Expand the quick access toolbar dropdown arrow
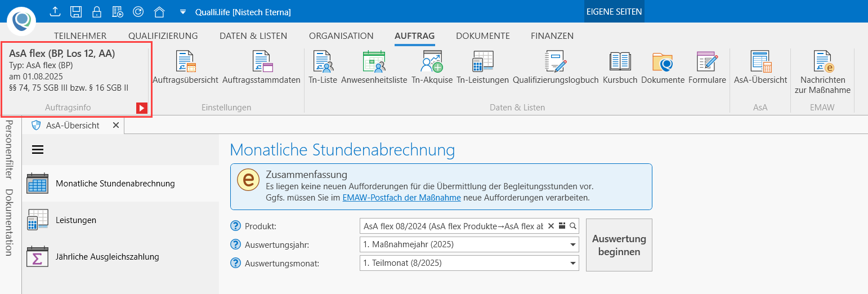The width and height of the screenshot is (868, 294). [182, 12]
